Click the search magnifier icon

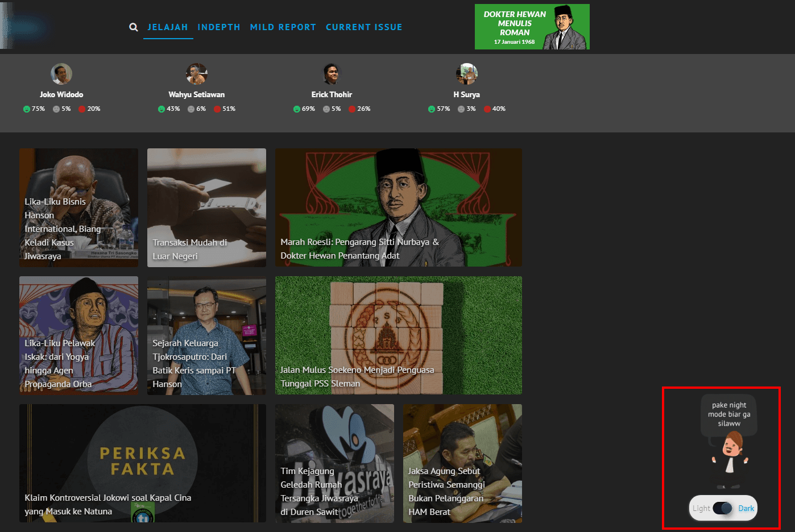pyautogui.click(x=134, y=27)
